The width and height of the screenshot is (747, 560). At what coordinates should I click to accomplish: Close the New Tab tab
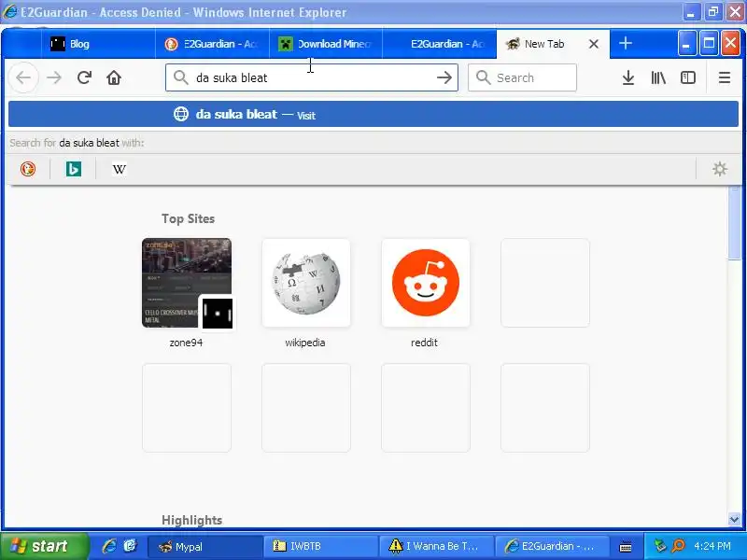(x=594, y=44)
